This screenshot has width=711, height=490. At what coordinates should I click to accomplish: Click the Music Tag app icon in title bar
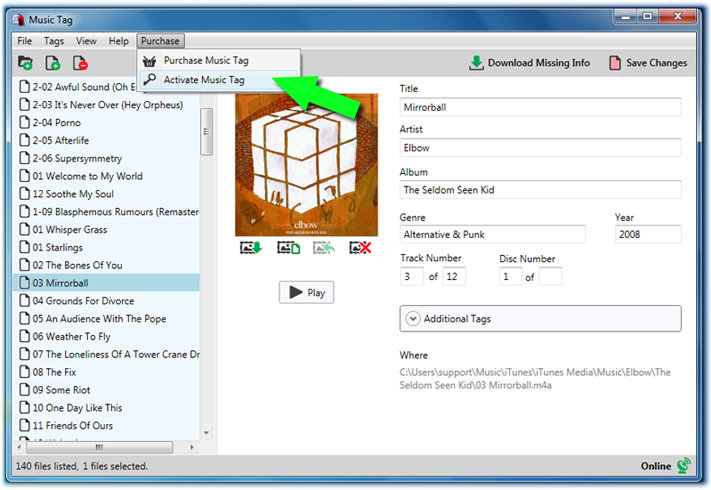pyautogui.click(x=18, y=19)
